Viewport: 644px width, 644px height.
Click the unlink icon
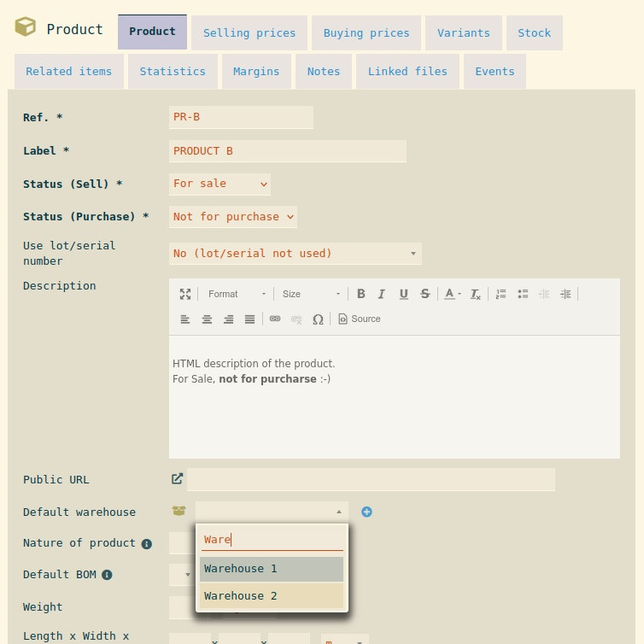click(x=296, y=319)
